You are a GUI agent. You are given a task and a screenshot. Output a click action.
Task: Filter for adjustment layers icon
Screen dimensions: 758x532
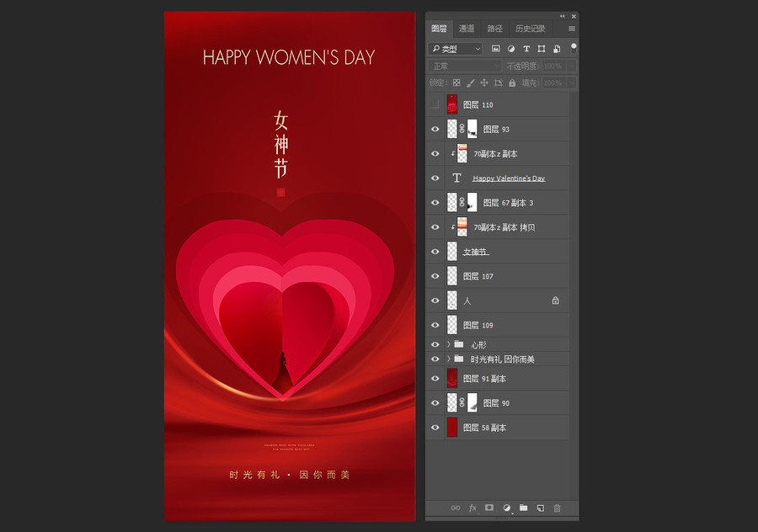tap(511, 49)
